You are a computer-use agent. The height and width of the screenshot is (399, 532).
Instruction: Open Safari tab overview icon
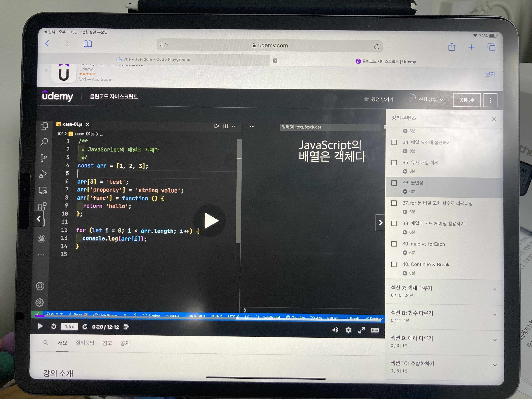point(491,47)
